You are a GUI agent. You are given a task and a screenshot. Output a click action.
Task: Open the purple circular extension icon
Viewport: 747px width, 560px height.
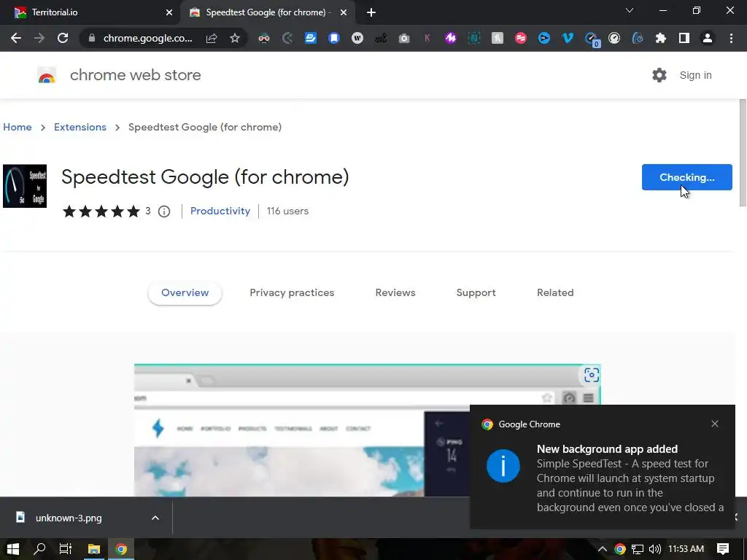point(451,38)
